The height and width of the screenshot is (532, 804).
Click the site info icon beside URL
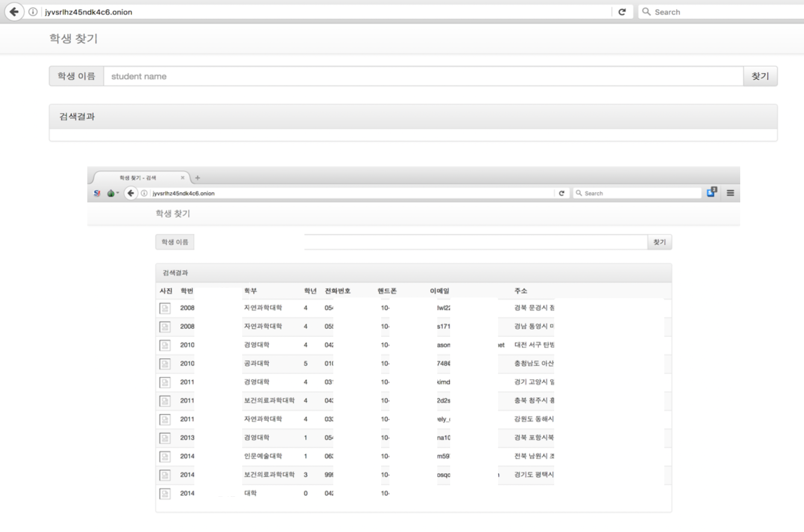[33, 12]
